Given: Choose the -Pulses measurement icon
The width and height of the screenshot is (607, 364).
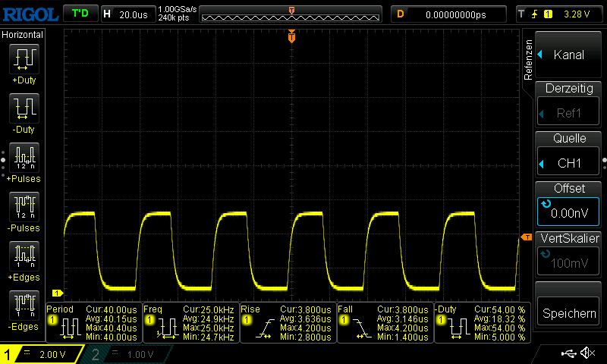Looking at the screenshot, I should pos(24,206).
